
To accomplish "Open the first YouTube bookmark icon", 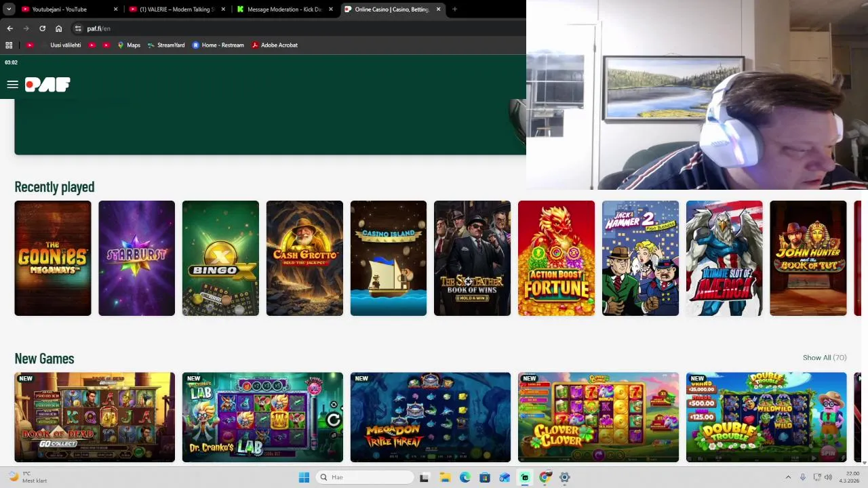I will click(x=30, y=45).
